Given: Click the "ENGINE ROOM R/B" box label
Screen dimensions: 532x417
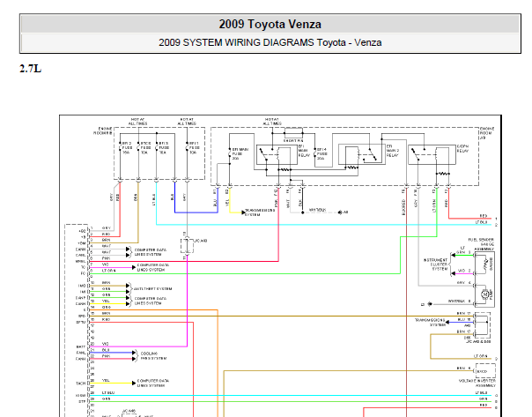Looking at the screenshot, I should coord(103,131).
